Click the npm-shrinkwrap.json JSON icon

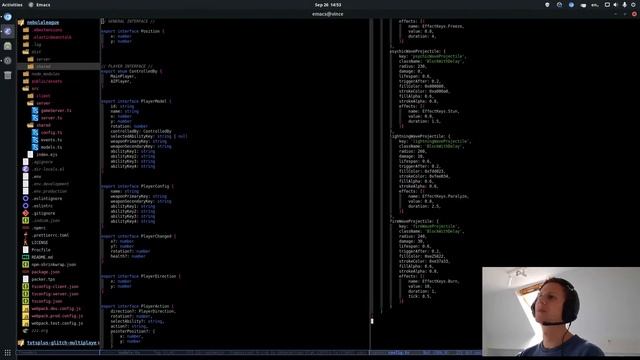(x=25, y=264)
